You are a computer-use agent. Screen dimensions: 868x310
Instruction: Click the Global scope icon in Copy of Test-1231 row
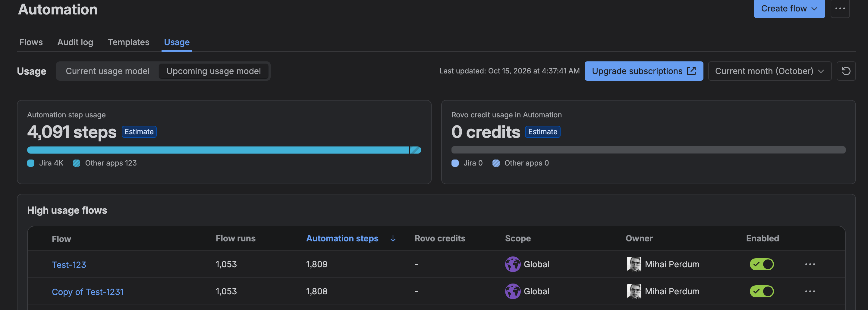[x=512, y=291]
